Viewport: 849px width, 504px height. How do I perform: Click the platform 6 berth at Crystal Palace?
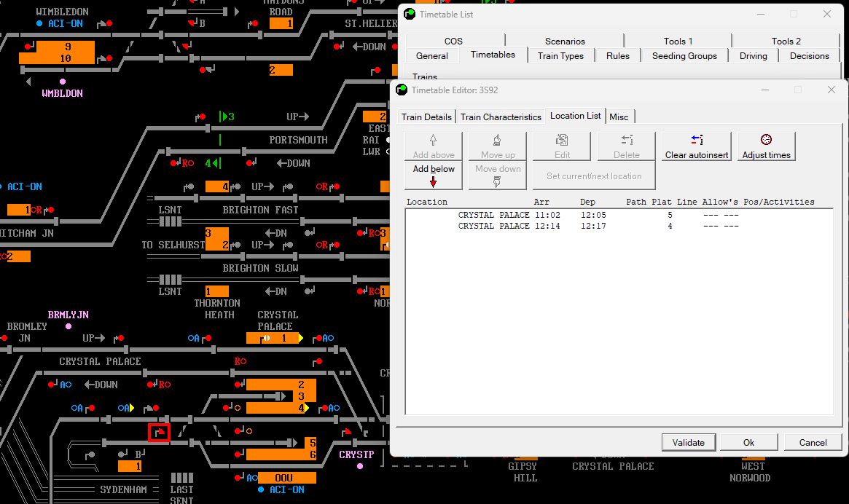click(x=281, y=454)
